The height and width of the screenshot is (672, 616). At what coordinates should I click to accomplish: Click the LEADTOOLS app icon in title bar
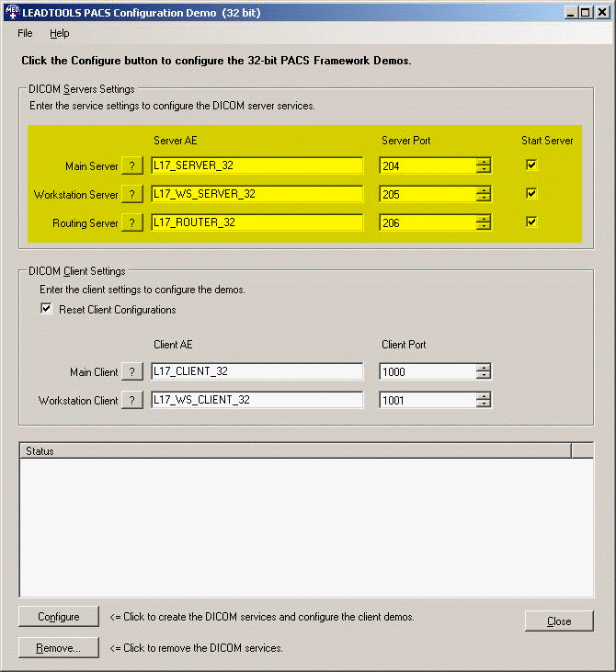click(13, 11)
